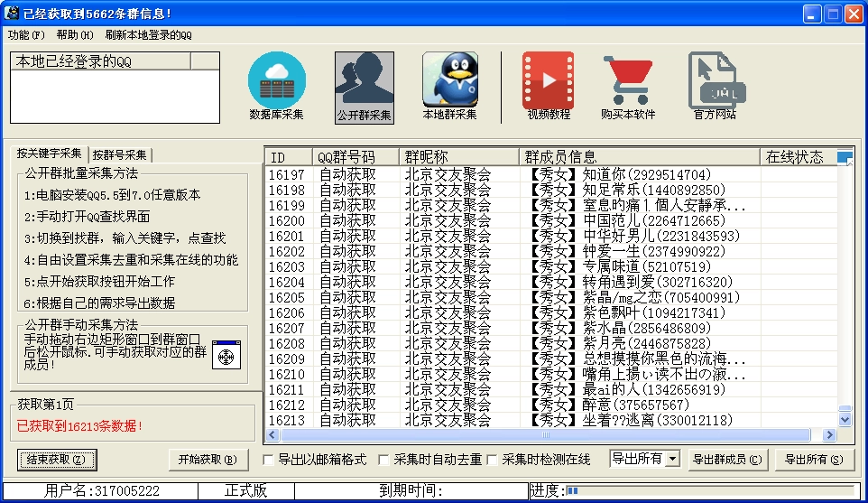Click the application icon in title bar
The height and width of the screenshot is (503, 868).
11,13
